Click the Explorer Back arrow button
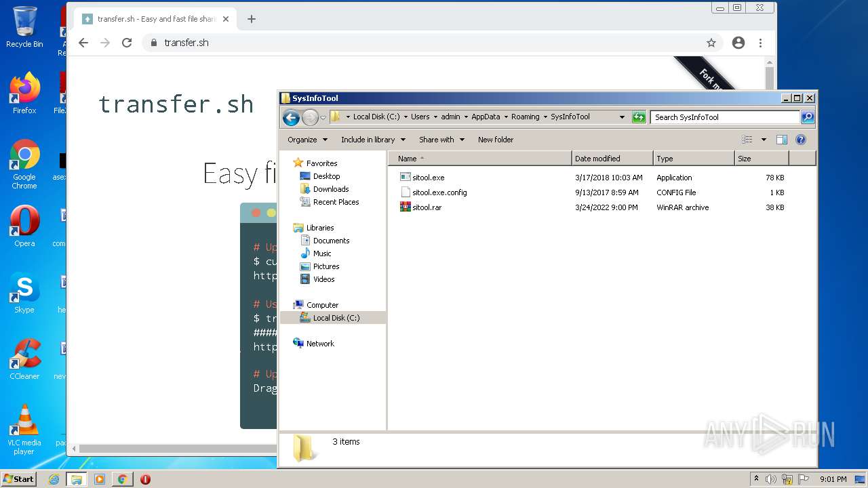Image resolution: width=868 pixels, height=488 pixels. click(x=291, y=117)
